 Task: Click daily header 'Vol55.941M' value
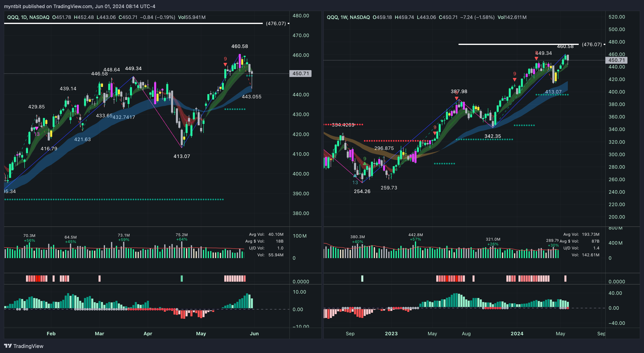pyautogui.click(x=192, y=17)
